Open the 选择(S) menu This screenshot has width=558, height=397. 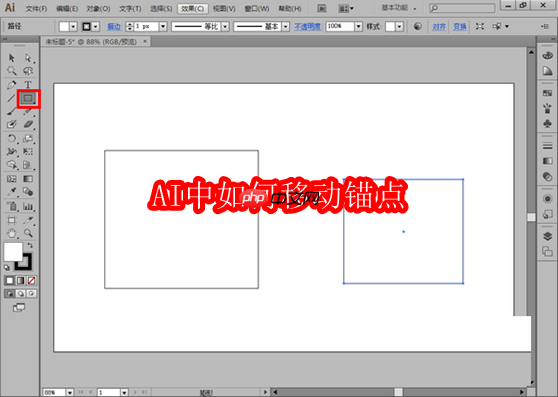(x=161, y=9)
